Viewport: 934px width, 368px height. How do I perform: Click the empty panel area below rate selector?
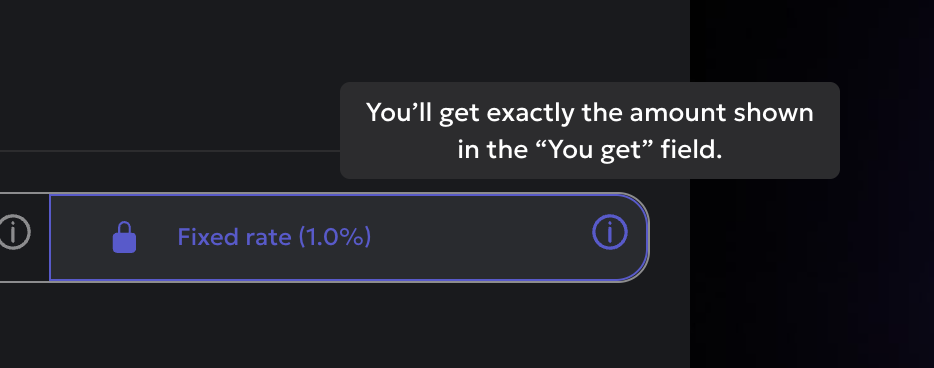coord(345,326)
